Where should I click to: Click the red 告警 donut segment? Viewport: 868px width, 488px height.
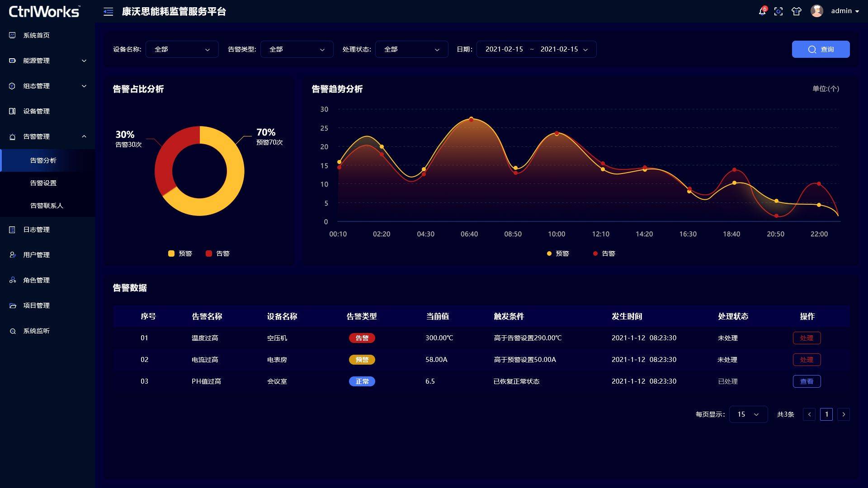click(165, 158)
